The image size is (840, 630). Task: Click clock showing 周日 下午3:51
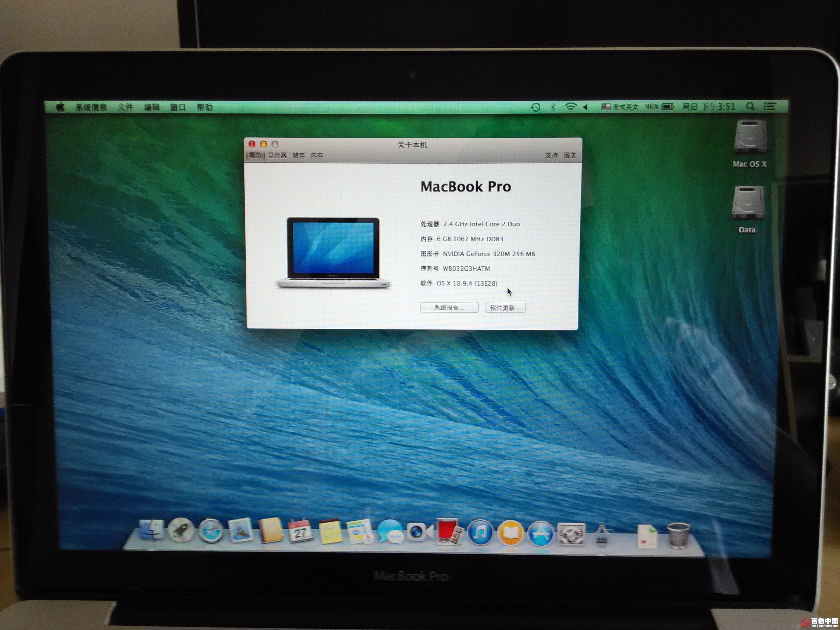pyautogui.click(x=708, y=107)
